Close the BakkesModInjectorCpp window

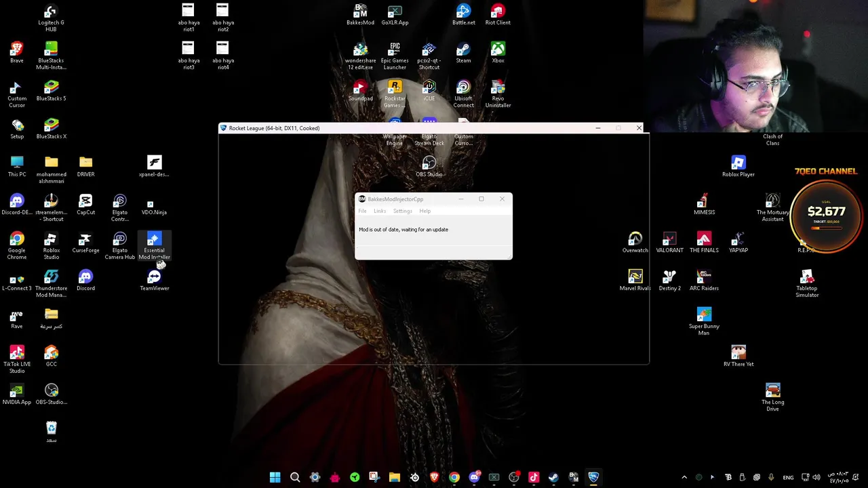[x=502, y=199]
